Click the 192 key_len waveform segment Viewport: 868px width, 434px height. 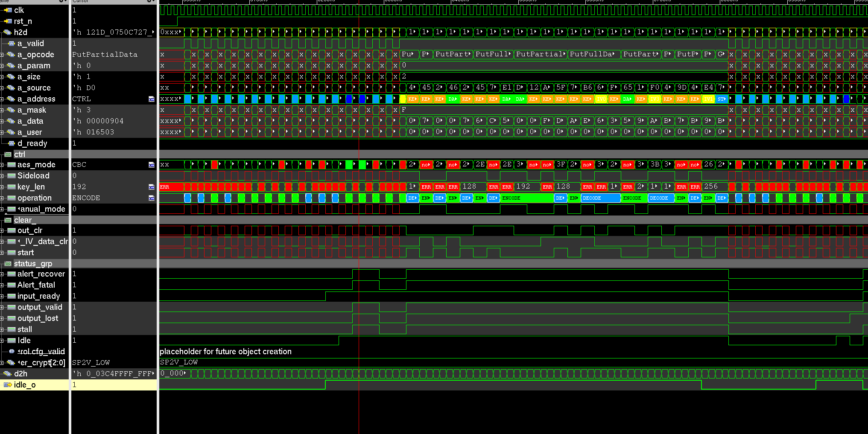click(x=526, y=186)
